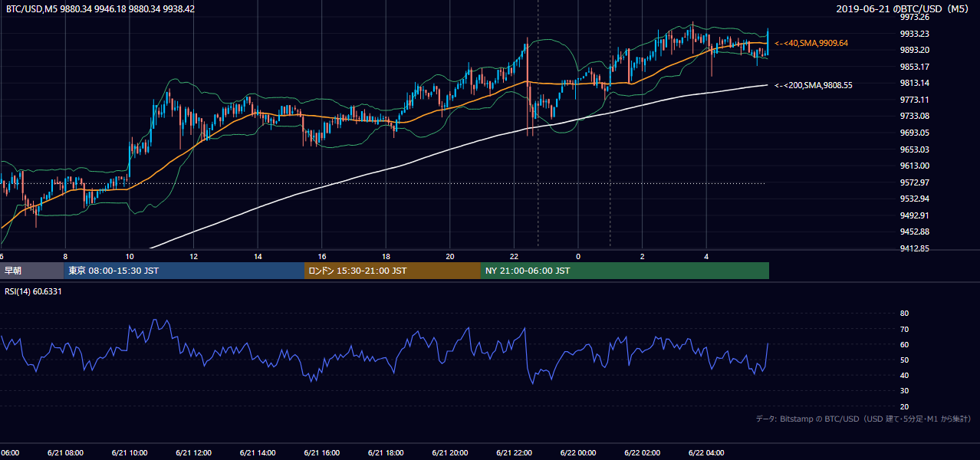Click hour label 22 under price chart

[515, 256]
